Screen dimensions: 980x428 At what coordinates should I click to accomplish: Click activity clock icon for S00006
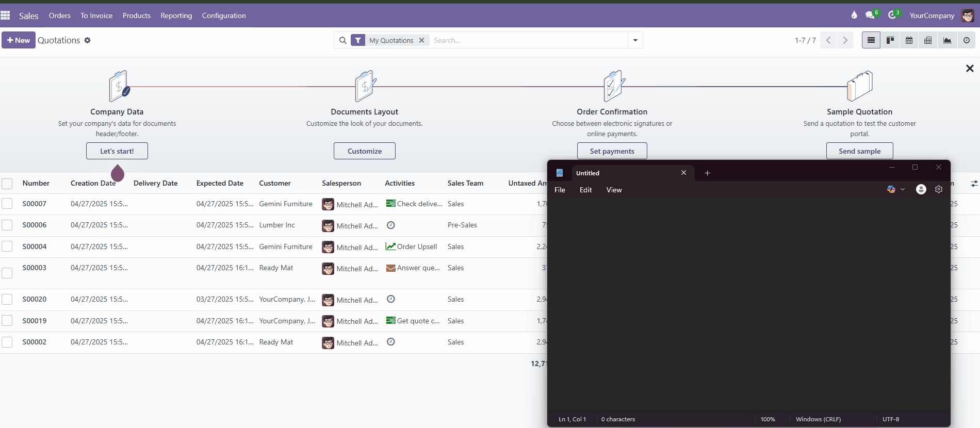[391, 225]
